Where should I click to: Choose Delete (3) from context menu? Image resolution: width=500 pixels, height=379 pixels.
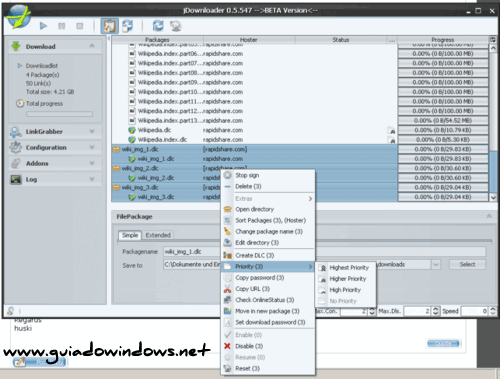(x=268, y=186)
